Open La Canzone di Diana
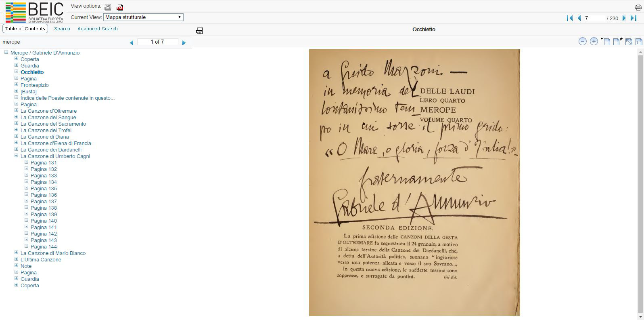This screenshot has height=320, width=644. point(45,137)
